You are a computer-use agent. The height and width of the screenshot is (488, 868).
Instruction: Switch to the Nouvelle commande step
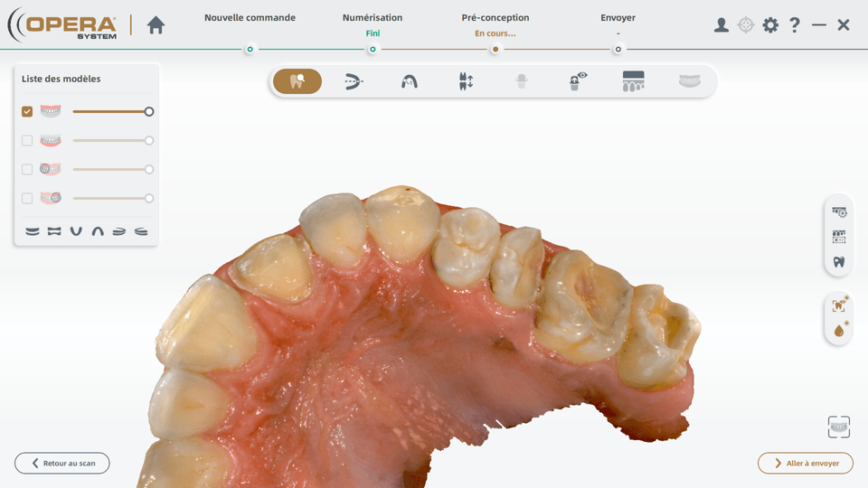(x=250, y=18)
